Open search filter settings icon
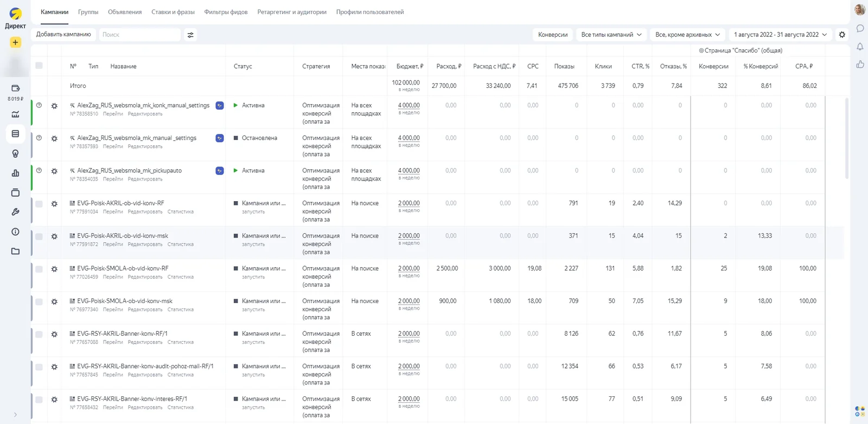This screenshot has width=868, height=424. coord(190,35)
